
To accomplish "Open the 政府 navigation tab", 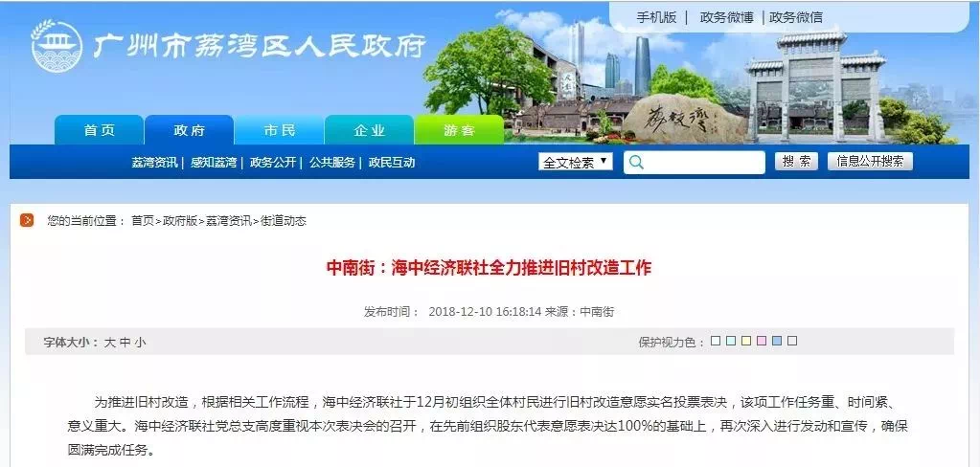I will pos(190,130).
